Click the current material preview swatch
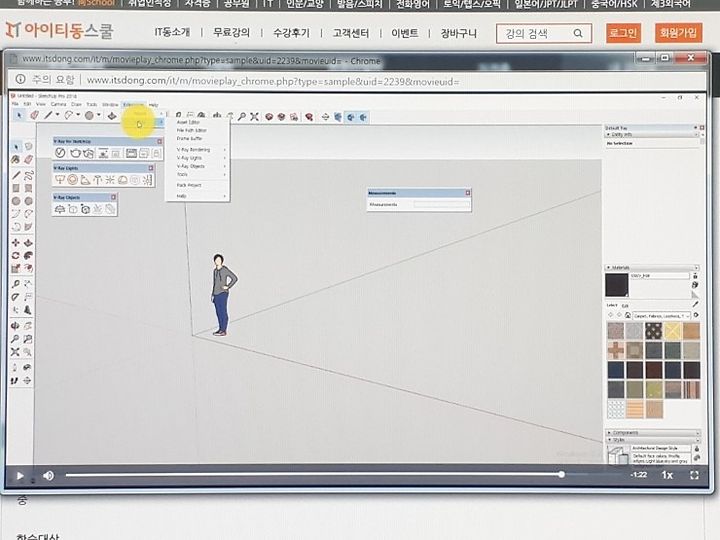720x540 pixels. 617,285
